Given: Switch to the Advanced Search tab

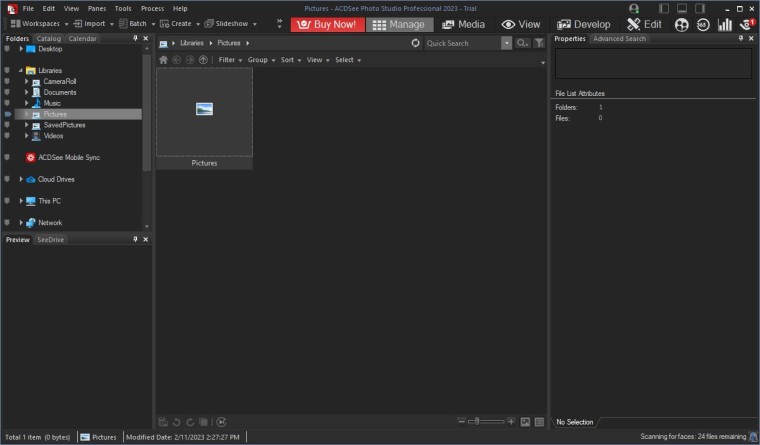Looking at the screenshot, I should tap(619, 38).
